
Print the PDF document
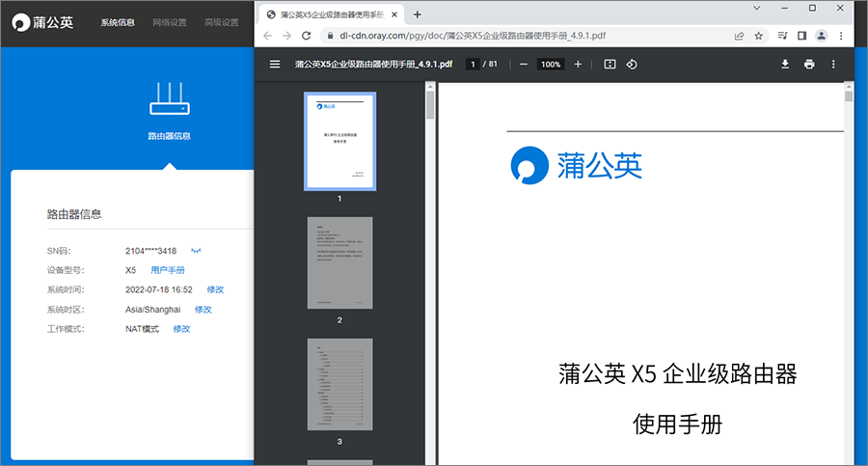(x=809, y=65)
